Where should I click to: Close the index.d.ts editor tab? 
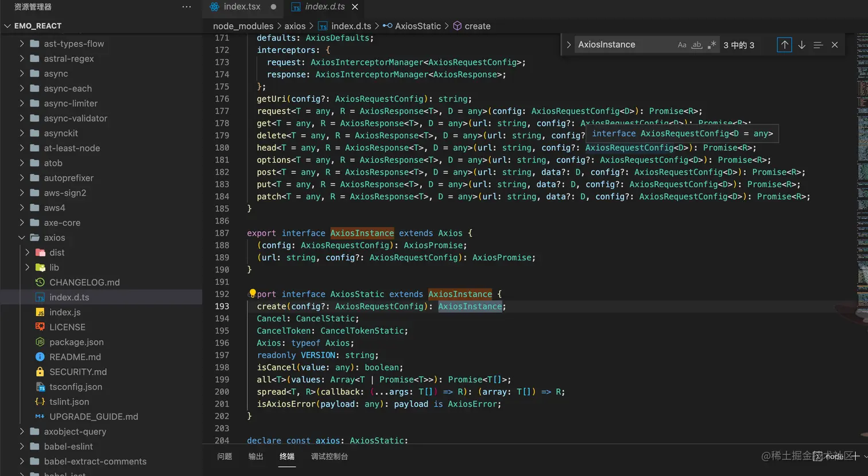[x=355, y=7]
